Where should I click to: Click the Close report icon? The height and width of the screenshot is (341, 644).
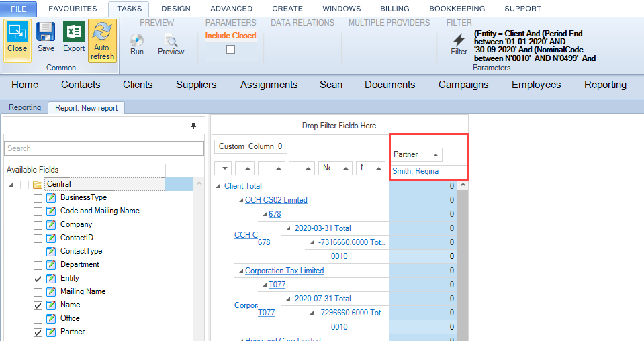click(x=17, y=40)
